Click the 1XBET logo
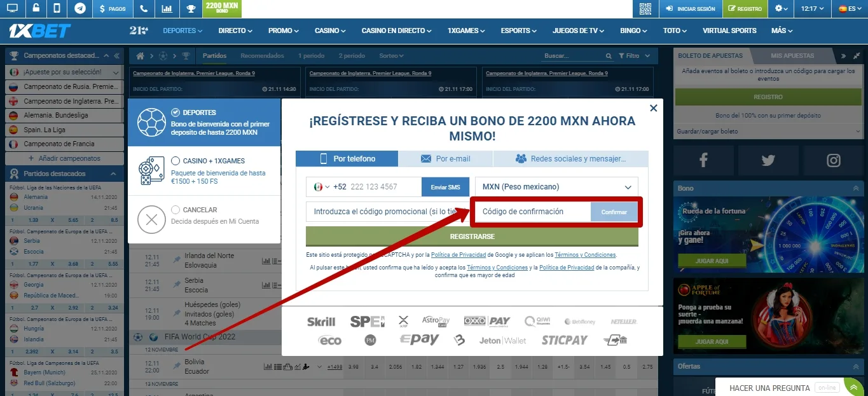 (x=39, y=31)
